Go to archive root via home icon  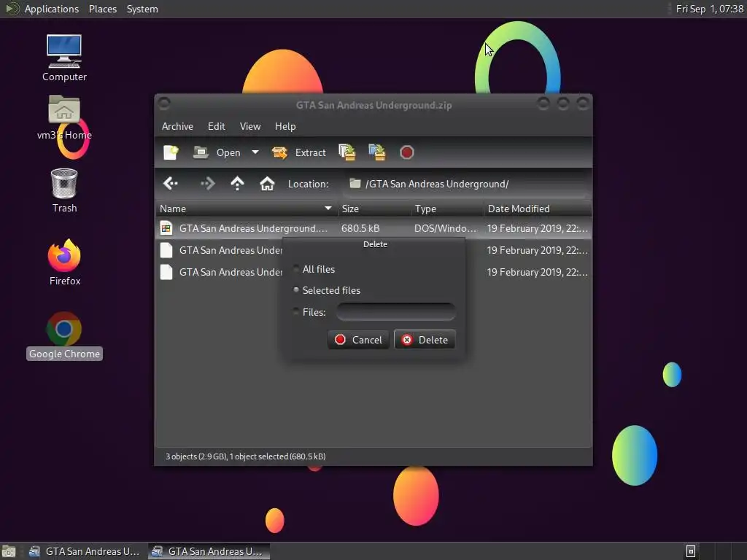pyautogui.click(x=267, y=183)
